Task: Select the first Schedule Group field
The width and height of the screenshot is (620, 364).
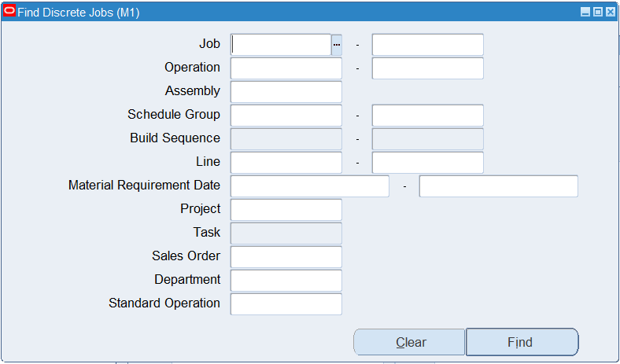Action: tap(286, 116)
